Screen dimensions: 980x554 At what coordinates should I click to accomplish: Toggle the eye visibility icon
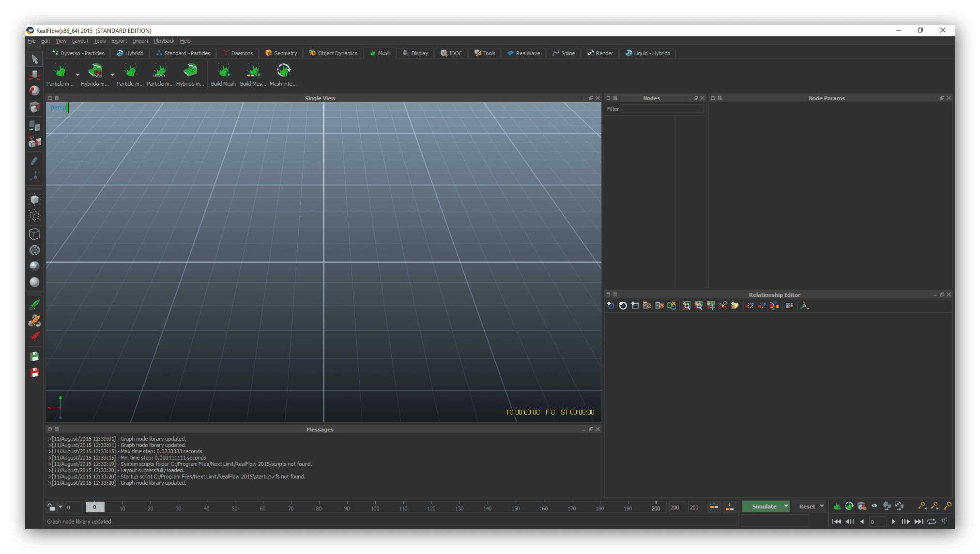point(874,506)
